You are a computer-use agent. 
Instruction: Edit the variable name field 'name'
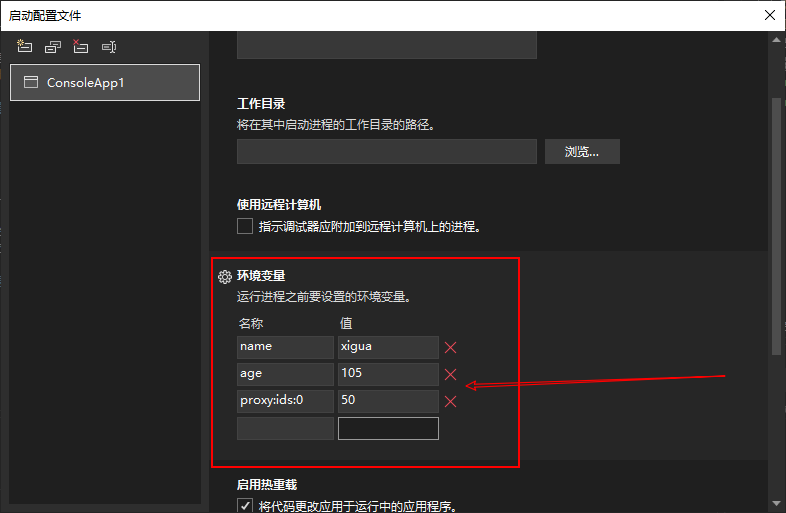tap(285, 347)
